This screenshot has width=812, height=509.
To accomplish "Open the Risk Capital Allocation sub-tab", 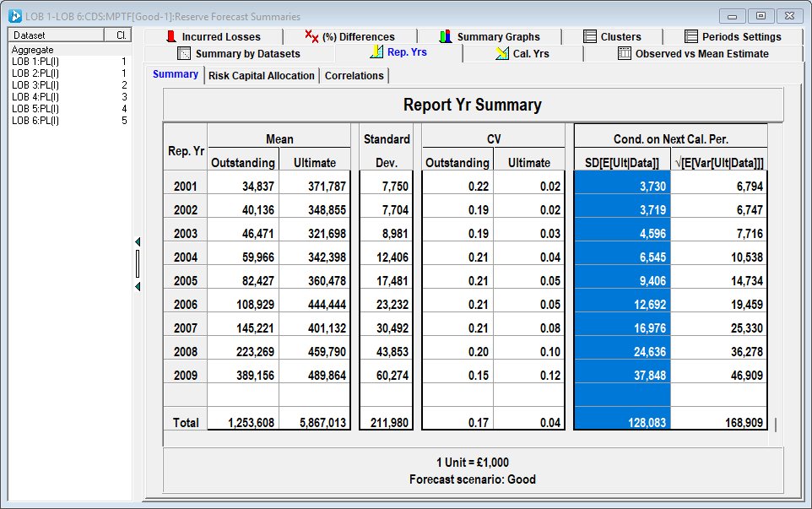I will pos(262,76).
